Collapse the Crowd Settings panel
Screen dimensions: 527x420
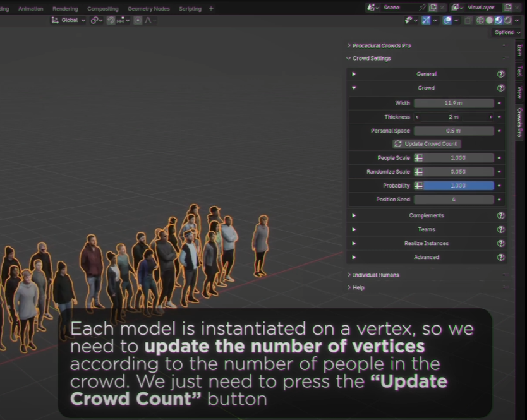pos(349,59)
